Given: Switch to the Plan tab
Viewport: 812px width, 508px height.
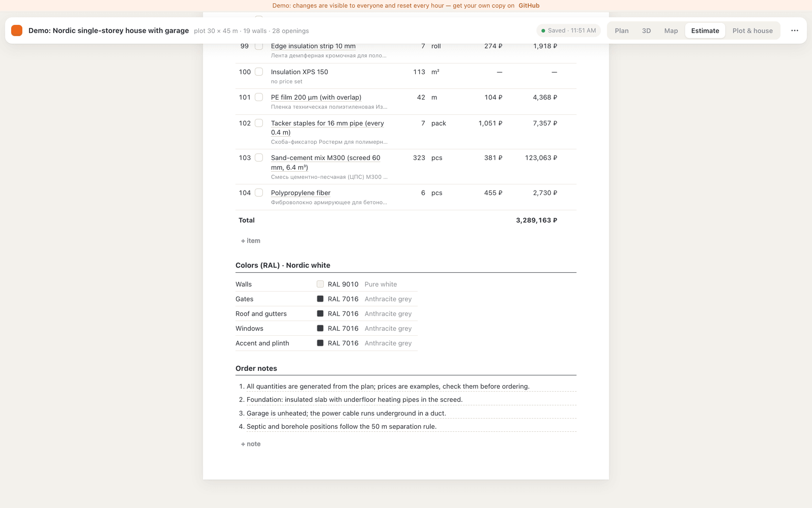Looking at the screenshot, I should [622, 30].
